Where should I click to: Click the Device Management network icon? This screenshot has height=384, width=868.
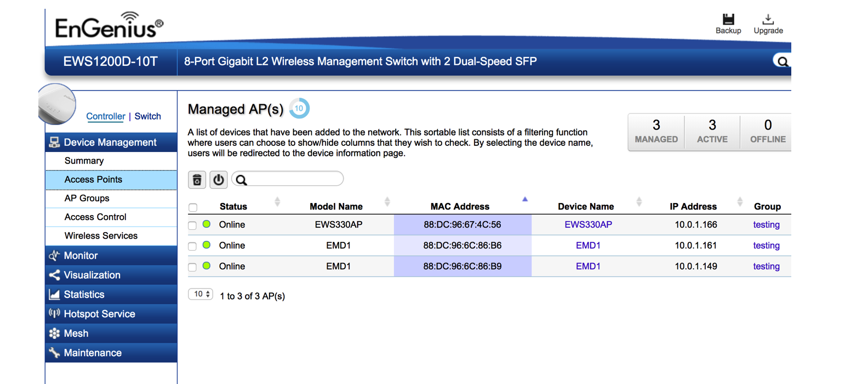[x=54, y=143]
